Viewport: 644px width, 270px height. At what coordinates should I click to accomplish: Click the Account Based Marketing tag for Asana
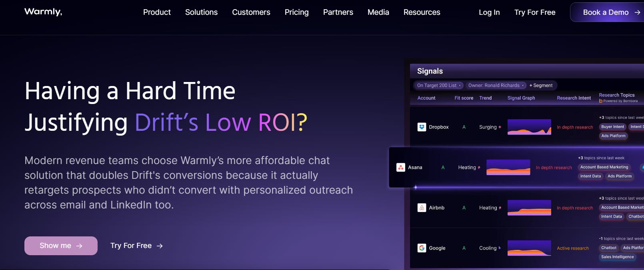tap(604, 167)
